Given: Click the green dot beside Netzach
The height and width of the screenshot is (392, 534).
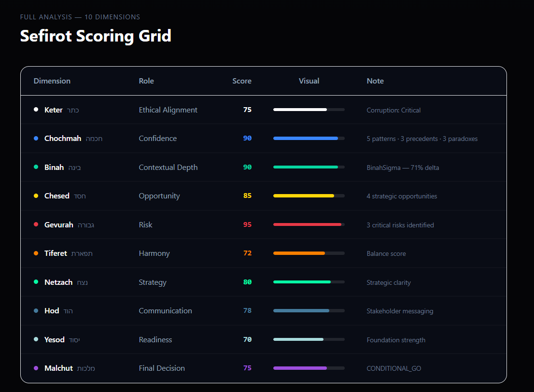Looking at the screenshot, I should click(36, 282).
